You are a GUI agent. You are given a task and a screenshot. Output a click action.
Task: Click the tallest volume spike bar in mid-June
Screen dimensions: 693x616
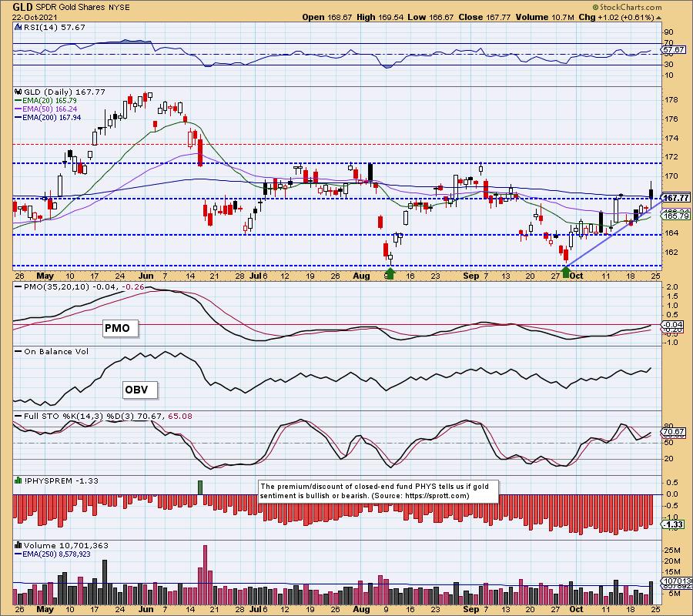(x=205, y=574)
